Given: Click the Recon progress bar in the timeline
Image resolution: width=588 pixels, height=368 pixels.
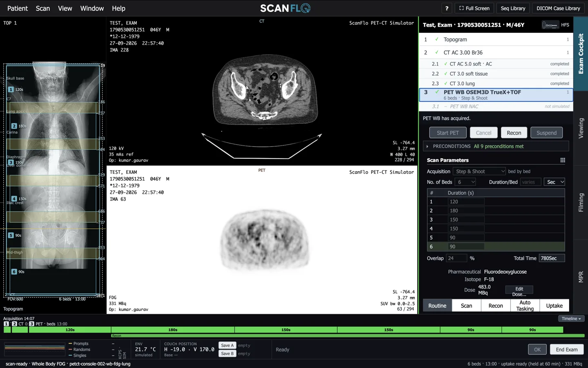Looking at the screenshot, I should tap(348, 336).
